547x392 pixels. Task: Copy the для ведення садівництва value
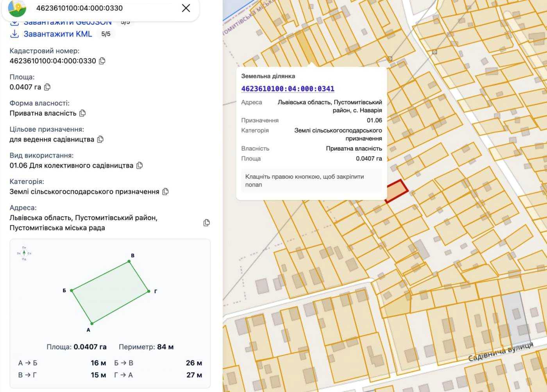coord(100,139)
